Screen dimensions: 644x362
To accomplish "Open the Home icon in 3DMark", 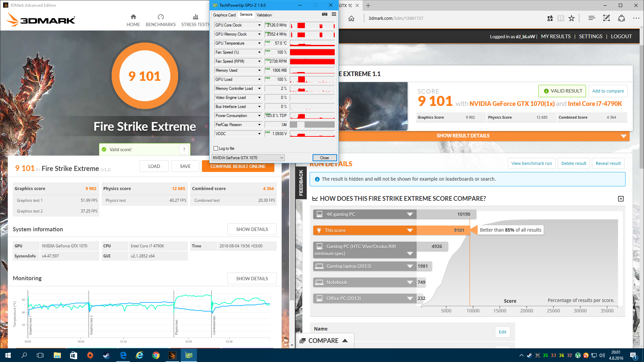I will click(133, 17).
